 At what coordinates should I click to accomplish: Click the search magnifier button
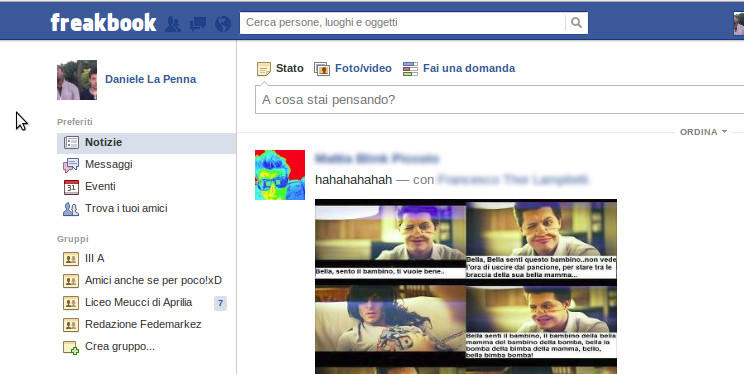[576, 23]
